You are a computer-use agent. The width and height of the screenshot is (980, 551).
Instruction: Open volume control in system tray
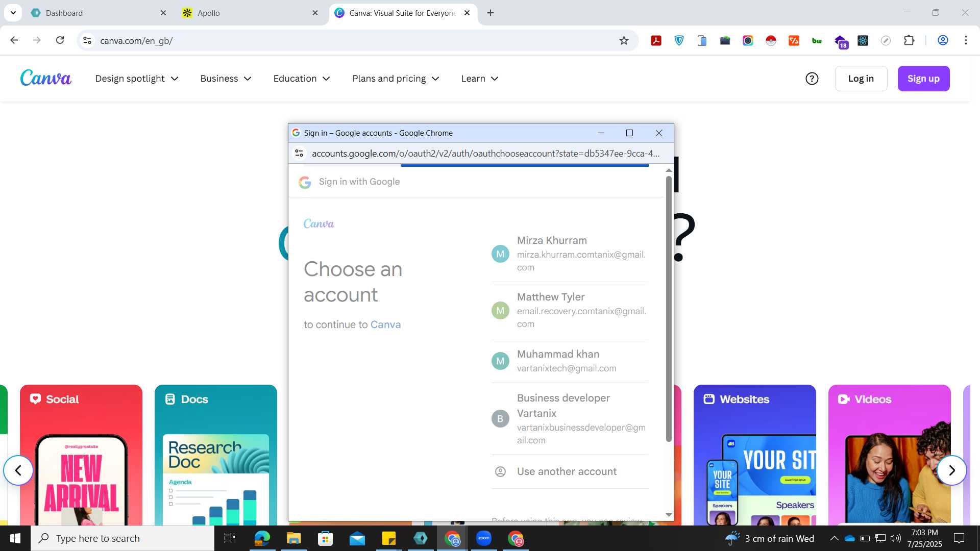pyautogui.click(x=895, y=538)
